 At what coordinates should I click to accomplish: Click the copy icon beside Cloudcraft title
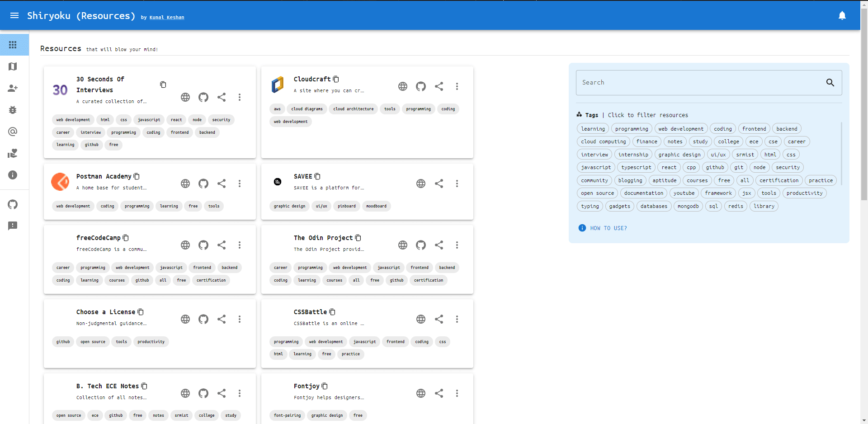pos(336,79)
